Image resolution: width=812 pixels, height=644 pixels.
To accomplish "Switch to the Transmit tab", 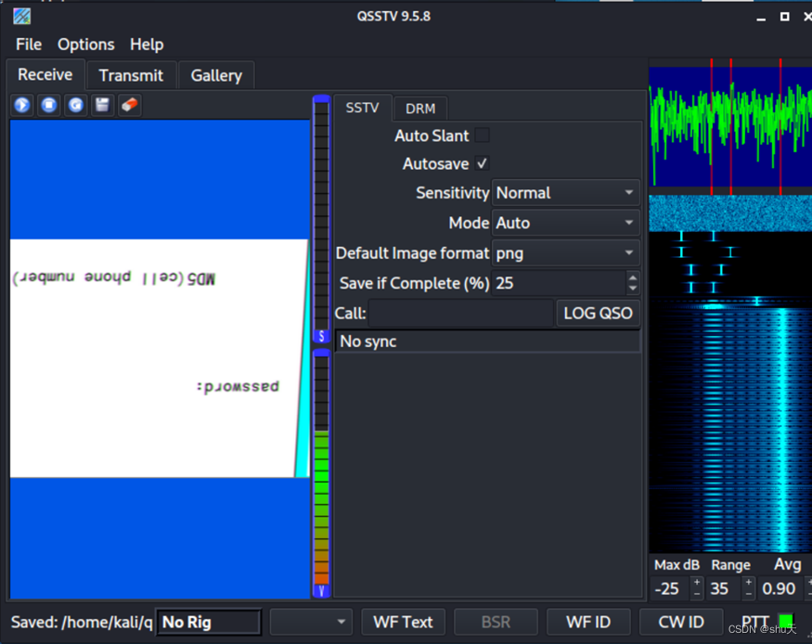I will [x=131, y=75].
